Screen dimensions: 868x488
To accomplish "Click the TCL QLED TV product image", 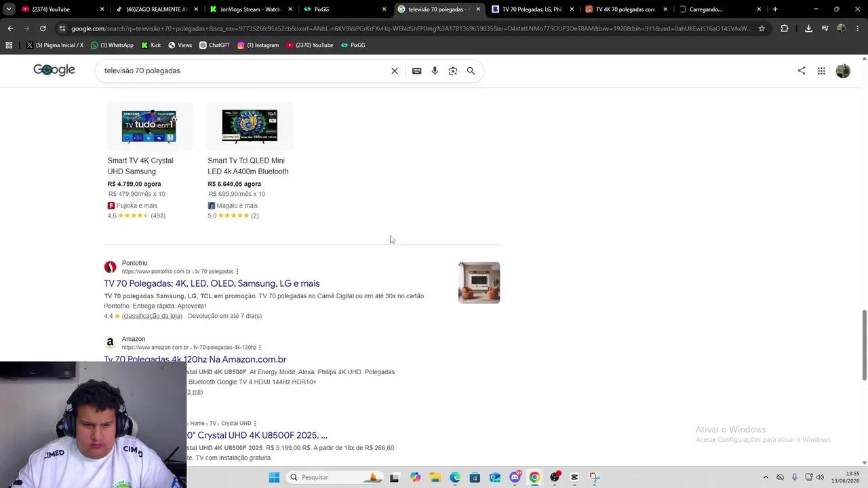I will 250,126.
